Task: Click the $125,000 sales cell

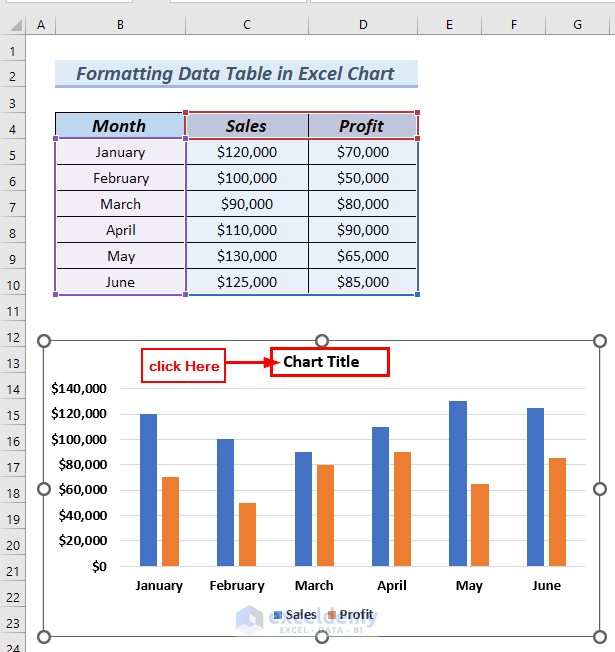Action: (x=247, y=282)
